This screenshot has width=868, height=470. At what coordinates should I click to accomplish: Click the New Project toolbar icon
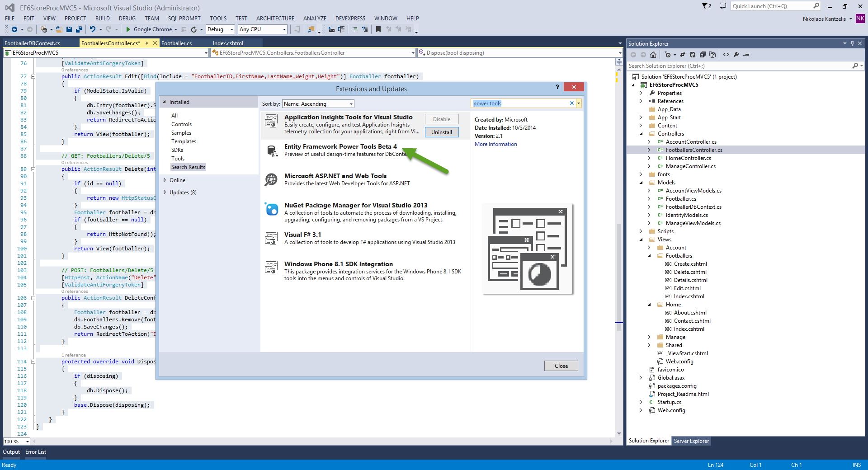pyautogui.click(x=44, y=29)
